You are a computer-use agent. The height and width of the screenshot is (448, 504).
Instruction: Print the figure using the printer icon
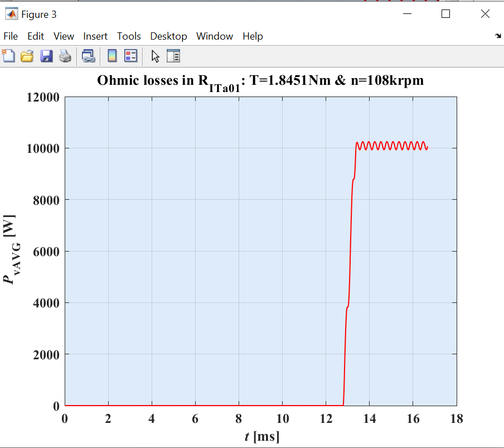[x=65, y=56]
